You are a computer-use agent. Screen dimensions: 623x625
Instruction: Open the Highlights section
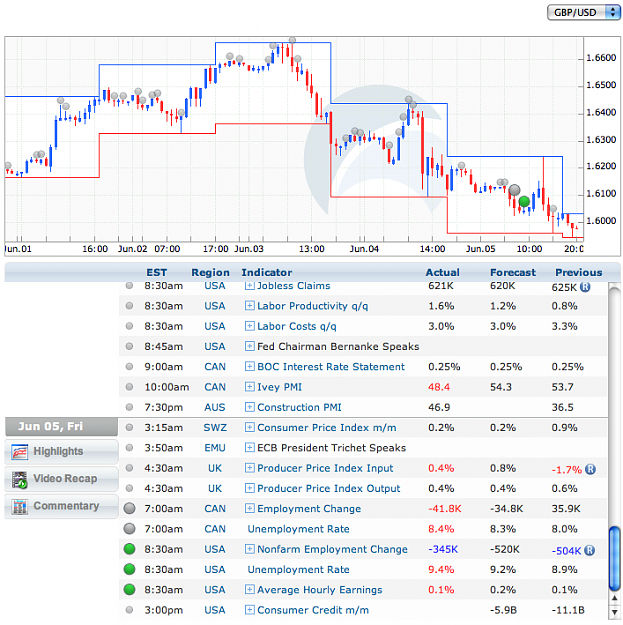pyautogui.click(x=61, y=452)
